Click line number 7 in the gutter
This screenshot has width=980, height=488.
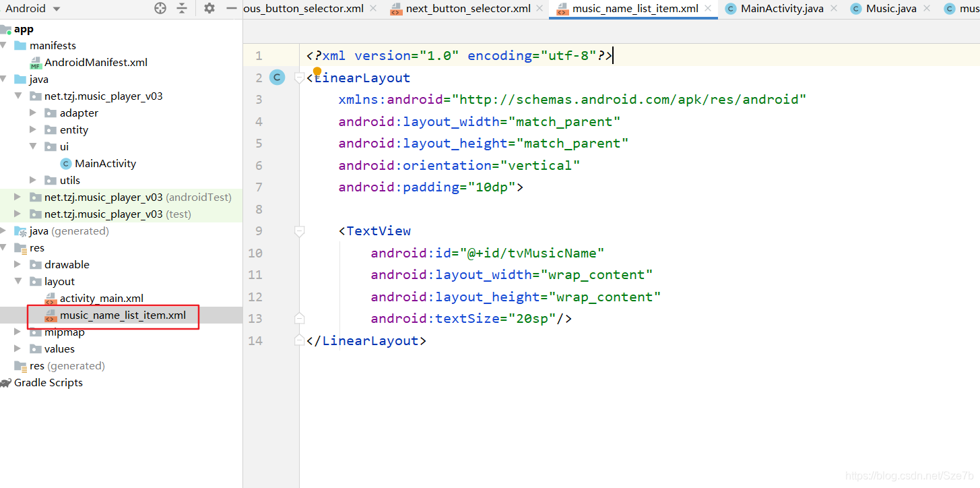click(259, 187)
